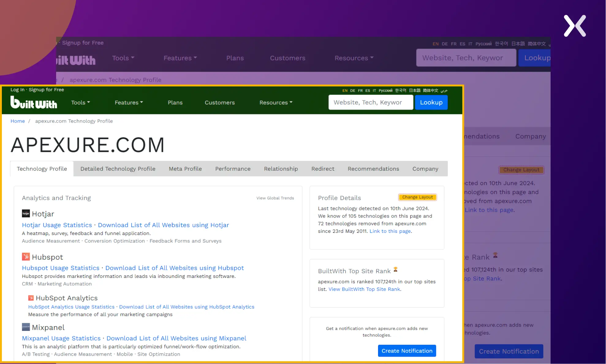Click the Website, Tech, Keyword search field

[x=371, y=102]
